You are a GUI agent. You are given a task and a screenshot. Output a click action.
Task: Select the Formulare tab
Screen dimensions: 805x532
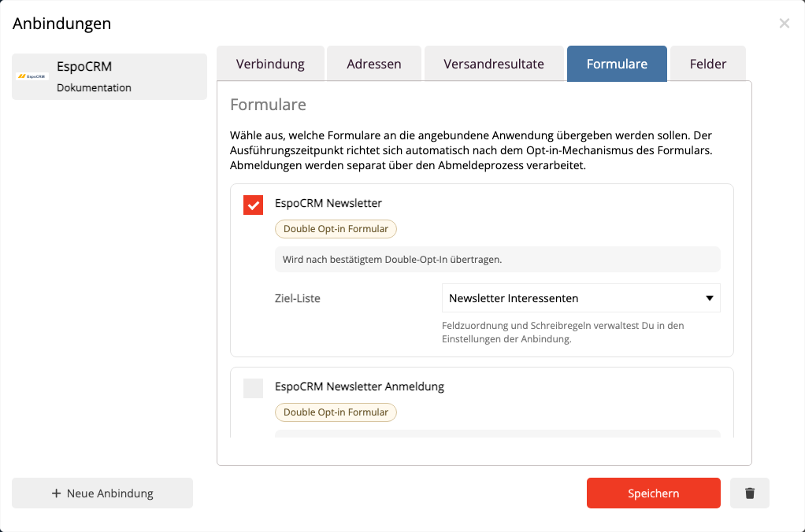pyautogui.click(x=617, y=64)
